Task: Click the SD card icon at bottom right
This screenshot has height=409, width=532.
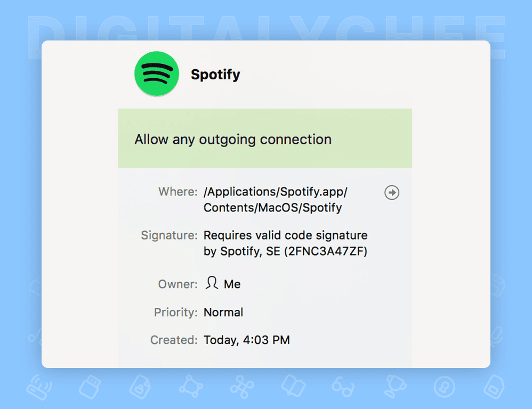Action: pyautogui.click(x=494, y=387)
